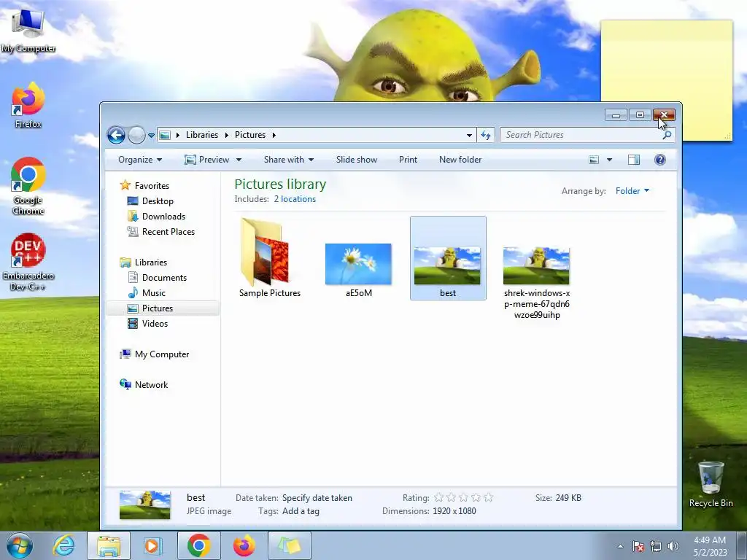This screenshot has height=560, width=747.
Task: Open the Share with menu
Action: pos(289,160)
